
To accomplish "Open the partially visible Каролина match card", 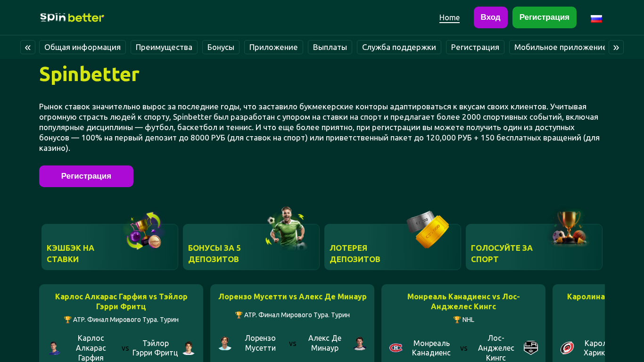I will pos(579,323).
